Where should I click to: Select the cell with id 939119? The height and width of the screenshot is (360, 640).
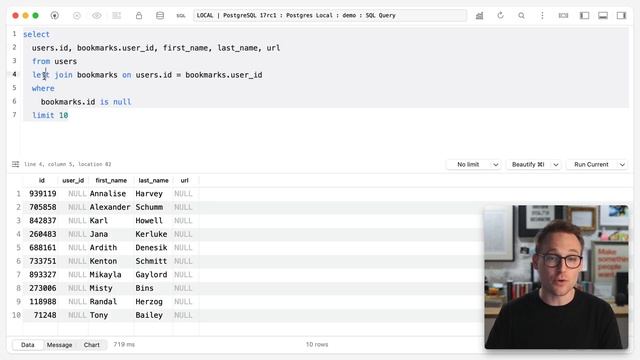pyautogui.click(x=42, y=194)
